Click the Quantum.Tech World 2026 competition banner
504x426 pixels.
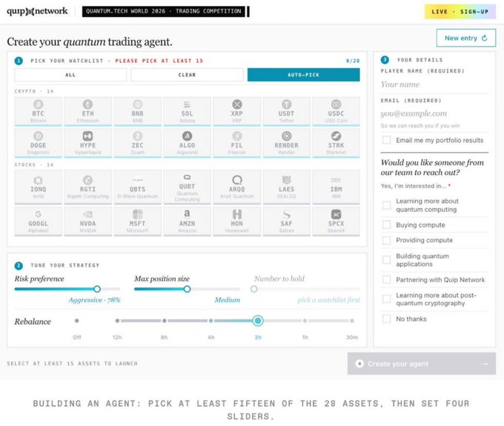[164, 11]
